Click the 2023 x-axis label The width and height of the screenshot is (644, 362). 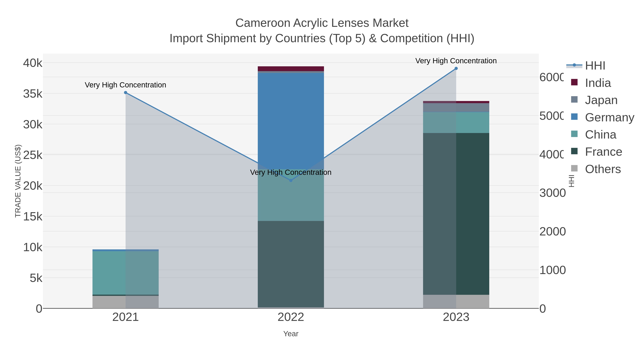[x=456, y=317]
